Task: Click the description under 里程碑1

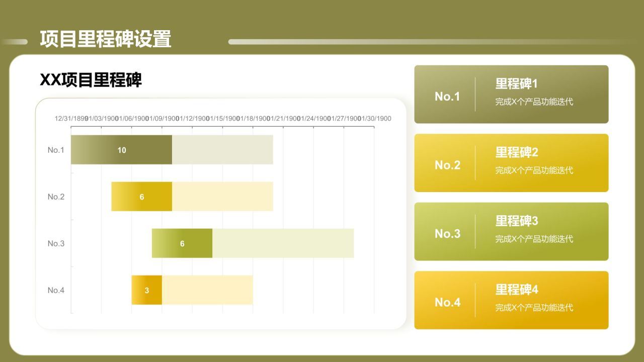Action: (x=534, y=102)
